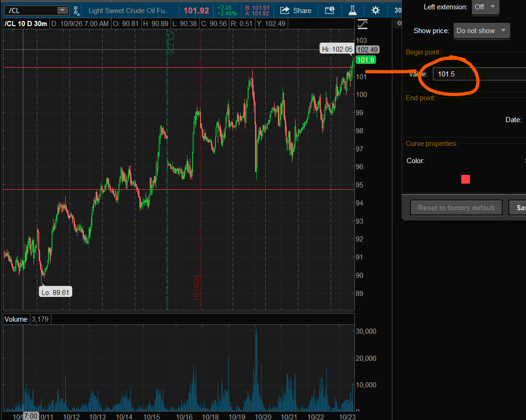Click the H: 90.89 high value
The image size is (526, 420).
tap(156, 24)
